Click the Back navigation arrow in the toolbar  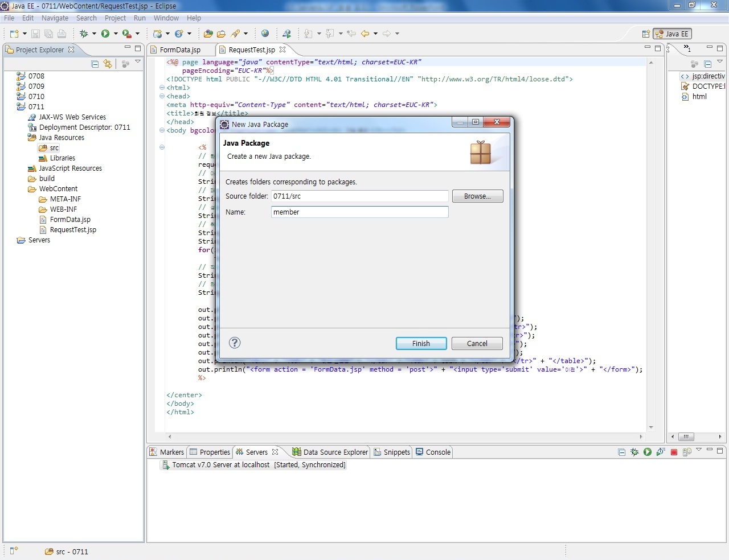click(x=365, y=34)
